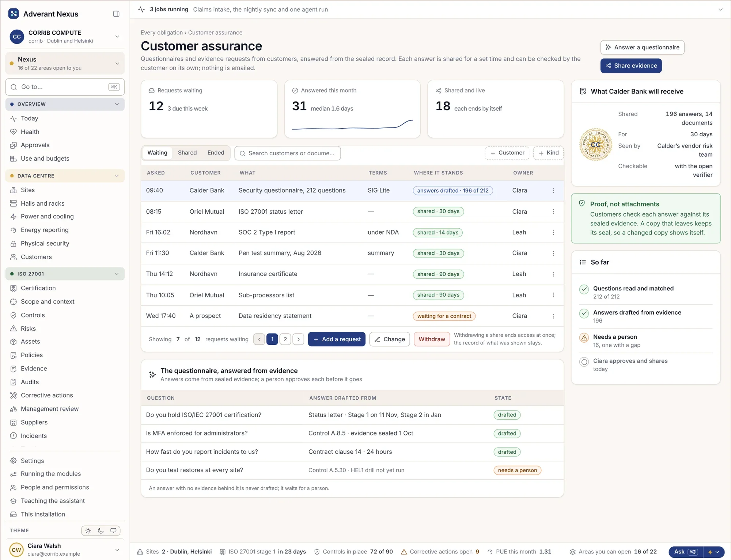Go to next page of requests

pos(299,339)
